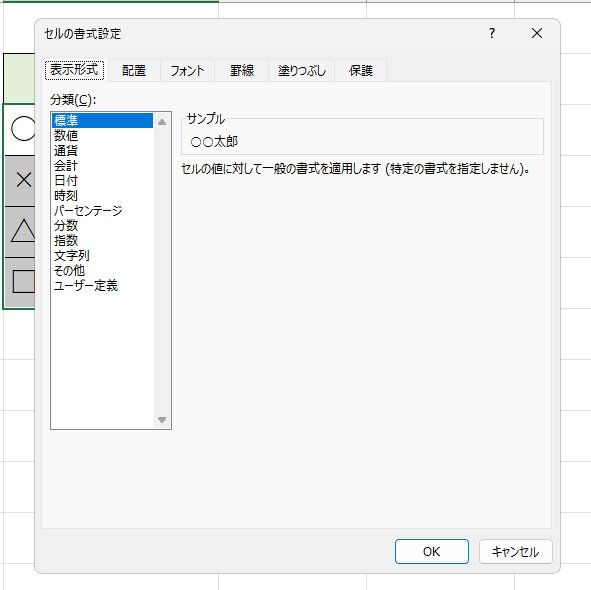Select the 塗りつぶし tab
The width and height of the screenshot is (591, 590).
(x=302, y=70)
